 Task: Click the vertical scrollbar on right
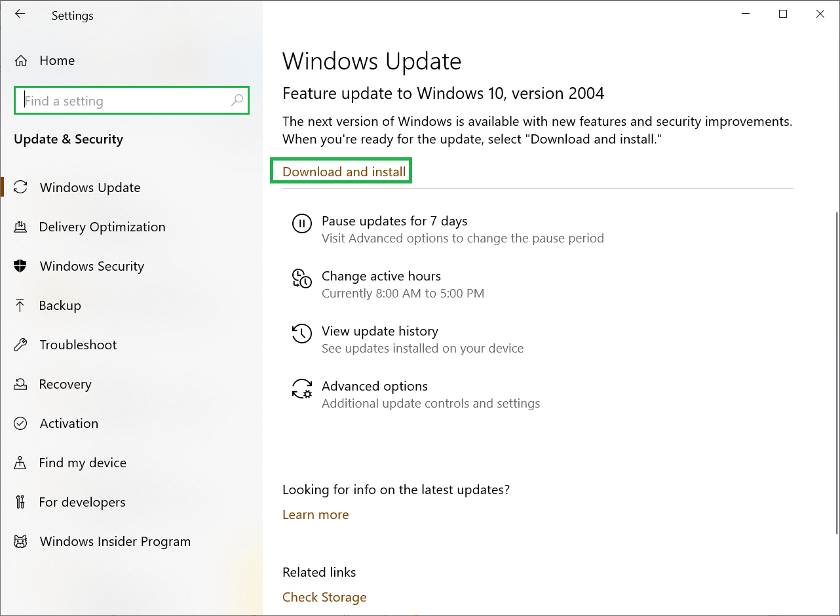(x=836, y=372)
